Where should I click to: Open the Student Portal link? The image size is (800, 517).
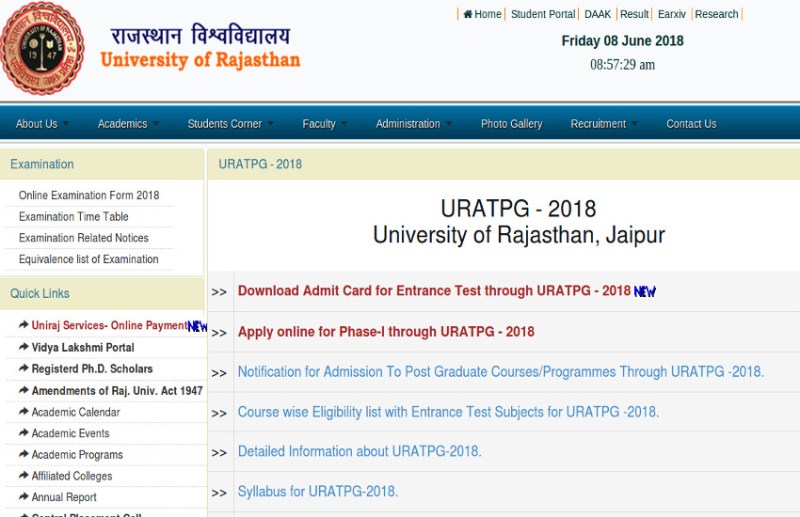pos(543,14)
